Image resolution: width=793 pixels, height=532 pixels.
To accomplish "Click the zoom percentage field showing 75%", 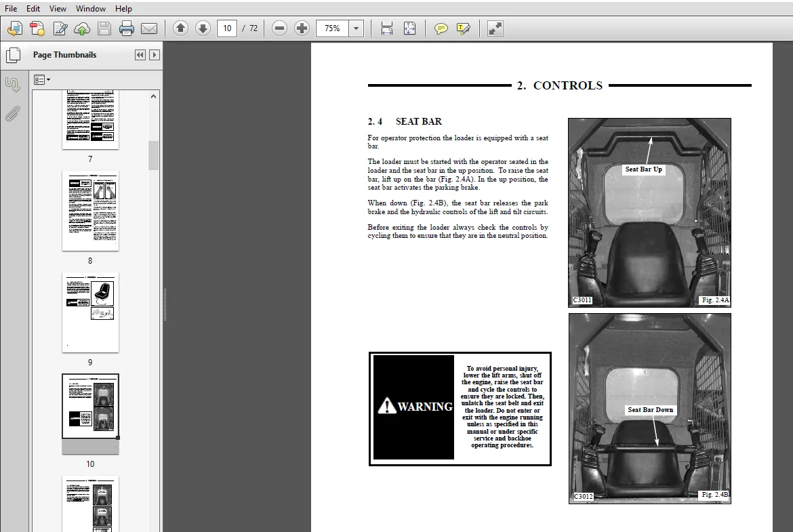I will [x=332, y=28].
